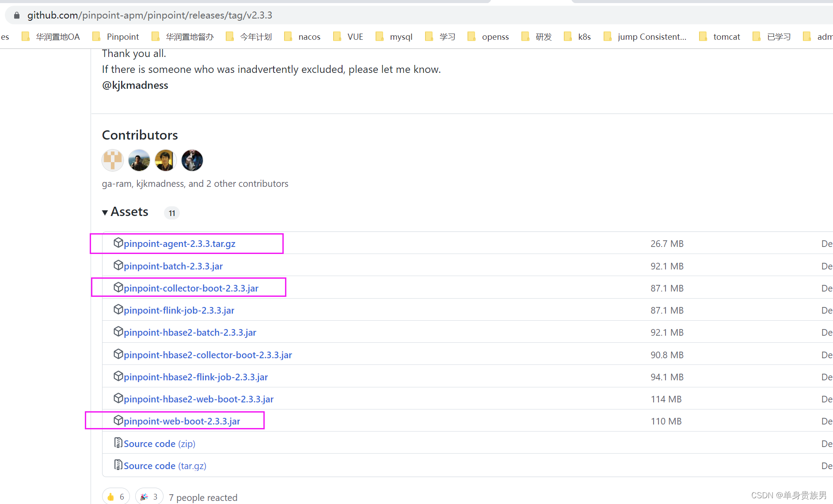Click package icon beside pinpoint-hbase2-web-boot jar
The width and height of the screenshot is (833, 504).
(118, 398)
